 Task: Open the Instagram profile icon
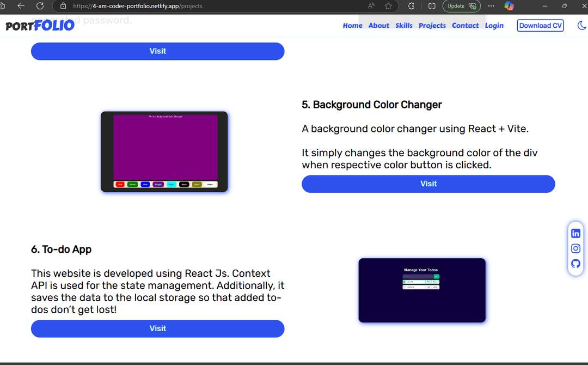click(575, 248)
